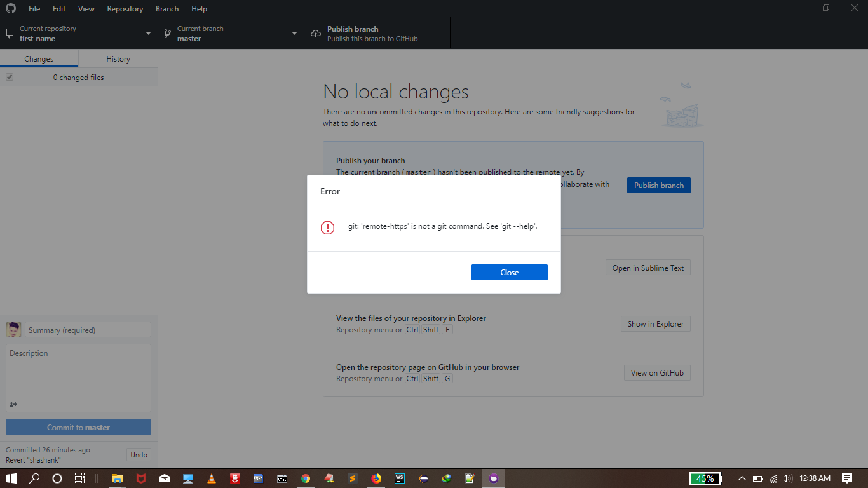Click the repository icon next to first-name
The height and width of the screenshot is (488, 868).
click(x=9, y=32)
